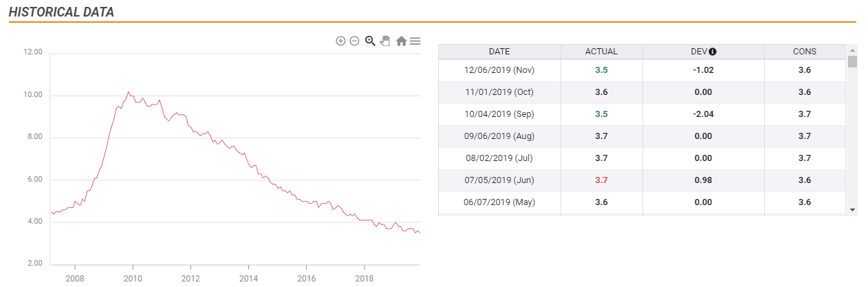Click the ACTUAL column header
Screen dimensions: 868x287
pyautogui.click(x=601, y=52)
